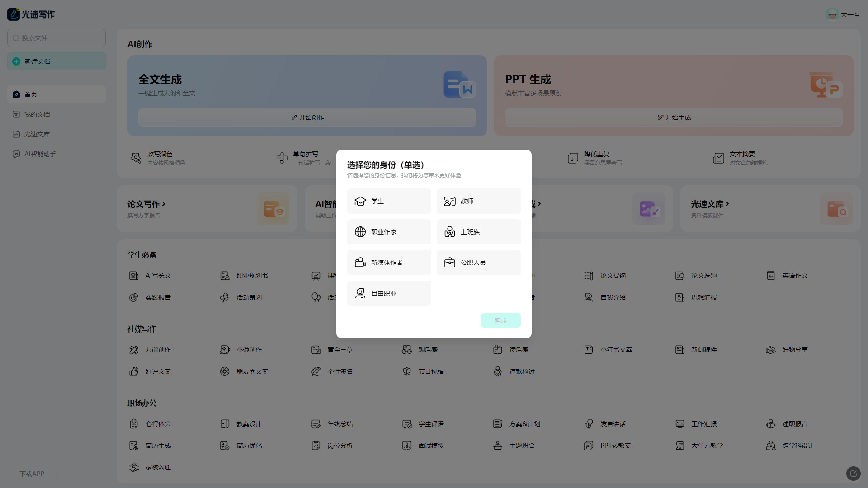This screenshot has height=488, width=868.
Task: Click the 新媒体作者 camera icon
Action: (360, 263)
